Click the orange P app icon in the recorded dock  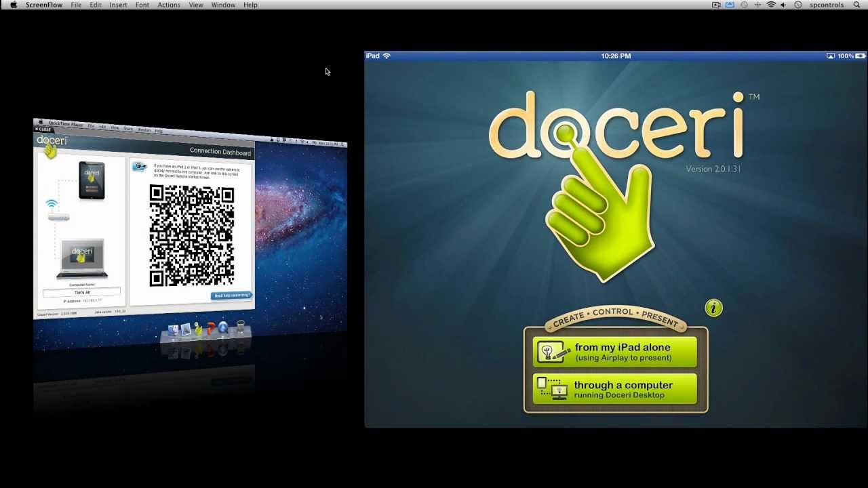(x=211, y=329)
